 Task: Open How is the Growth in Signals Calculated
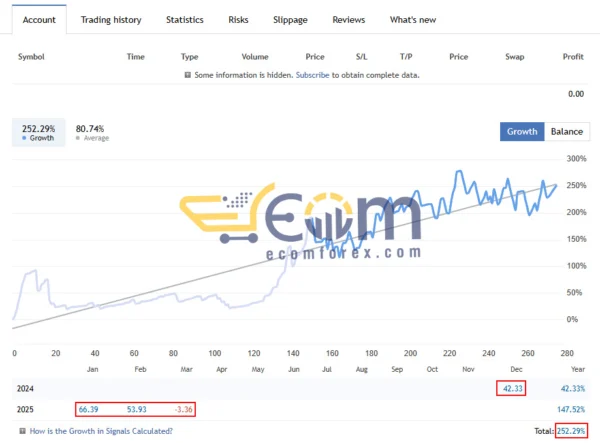[100, 430]
